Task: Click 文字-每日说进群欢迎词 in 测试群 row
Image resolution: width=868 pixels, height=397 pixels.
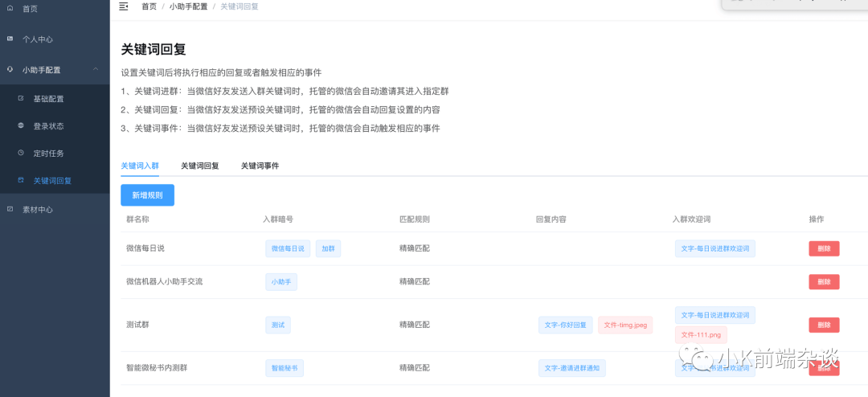Action: tap(715, 315)
